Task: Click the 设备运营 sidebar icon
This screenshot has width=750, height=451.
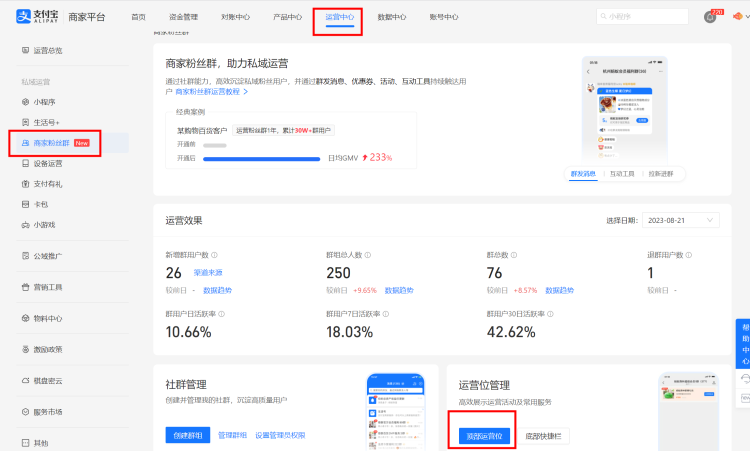Action: click(x=25, y=164)
